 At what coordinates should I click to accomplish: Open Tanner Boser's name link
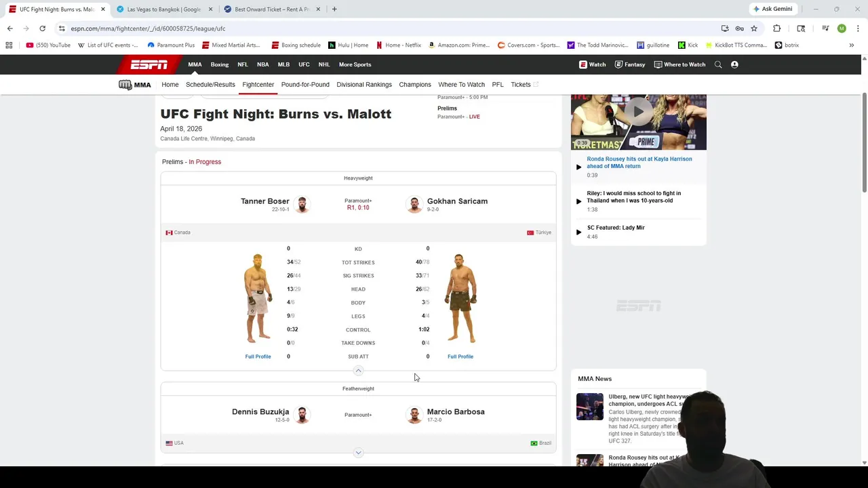coord(265,201)
